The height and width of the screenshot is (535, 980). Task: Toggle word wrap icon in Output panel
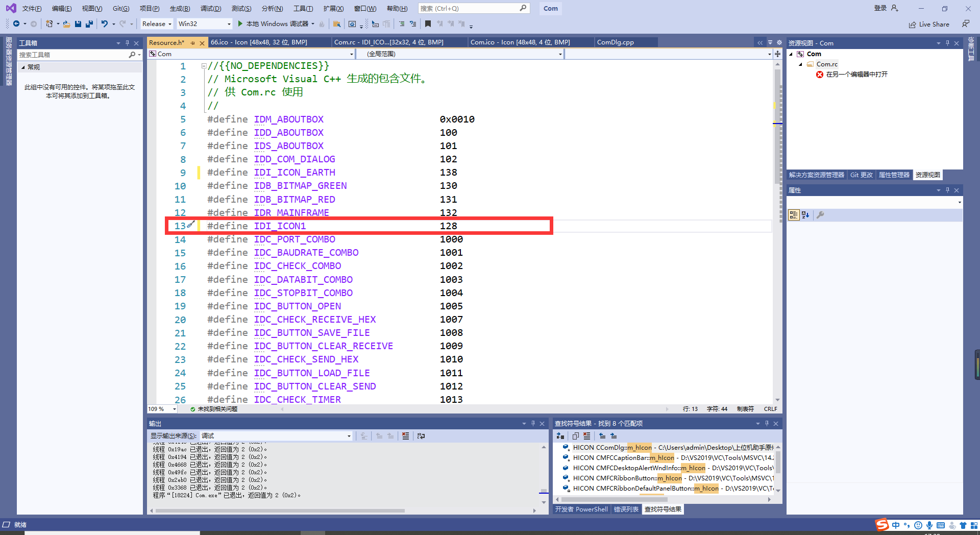tap(421, 436)
